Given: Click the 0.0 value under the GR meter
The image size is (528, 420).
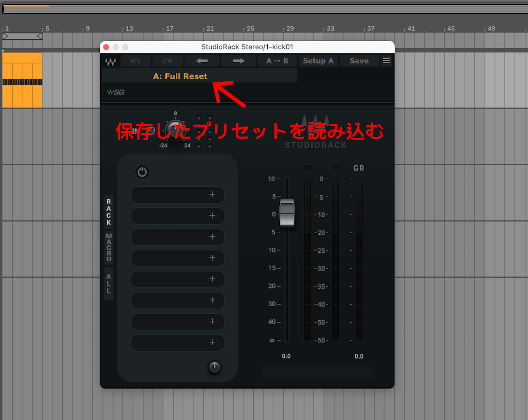Looking at the screenshot, I should point(359,356).
